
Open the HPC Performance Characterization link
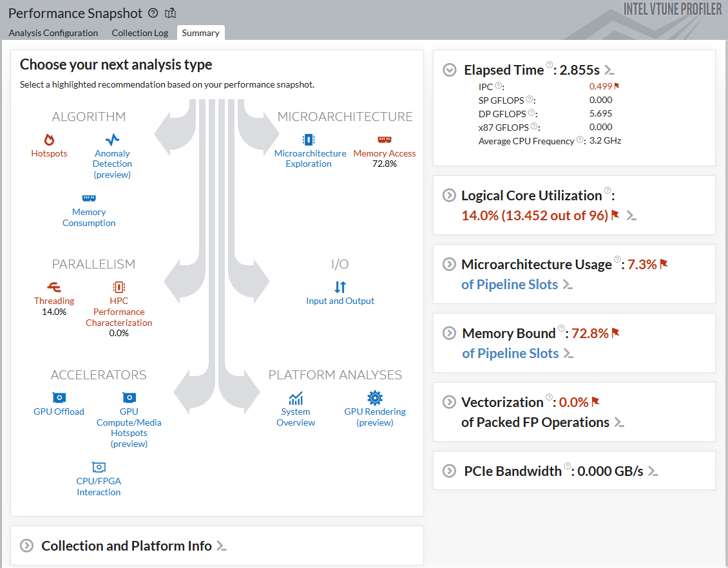pyautogui.click(x=119, y=312)
